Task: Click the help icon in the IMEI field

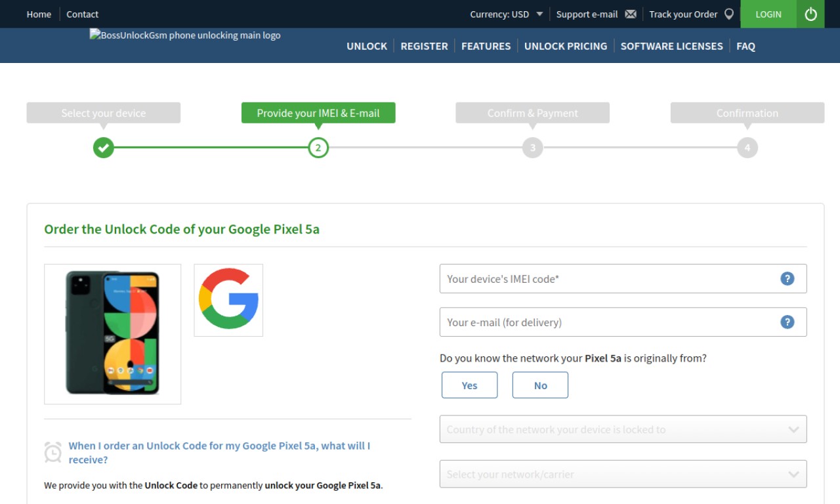Action: [x=787, y=279]
